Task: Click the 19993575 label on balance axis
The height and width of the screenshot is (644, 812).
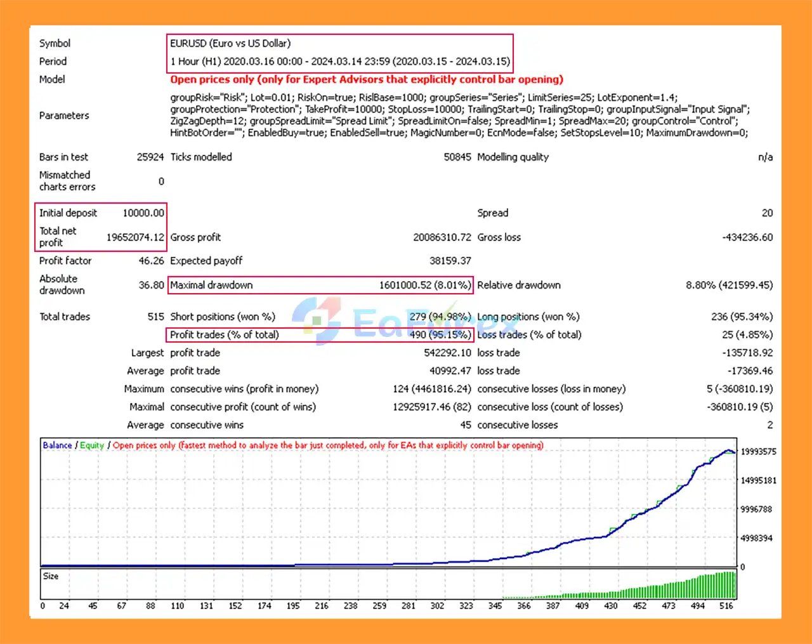Action: pos(758,452)
